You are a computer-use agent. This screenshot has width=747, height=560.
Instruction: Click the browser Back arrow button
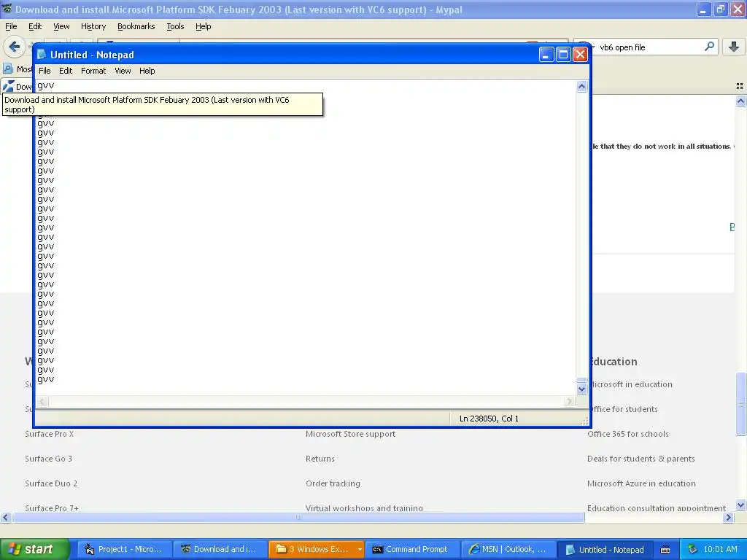pos(15,47)
